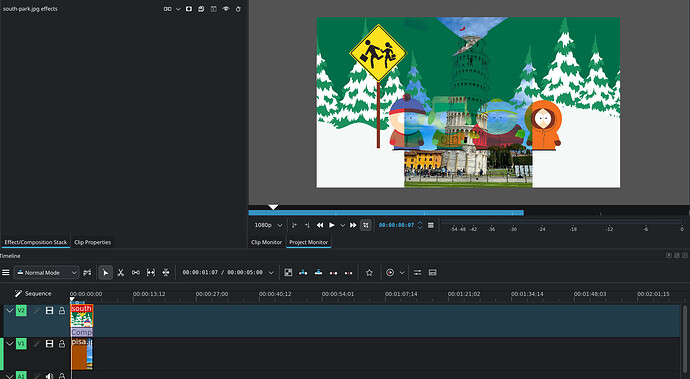Screen dimensions: 690x379
Task: Click the Sequence label in timeline
Action: [x=38, y=294]
